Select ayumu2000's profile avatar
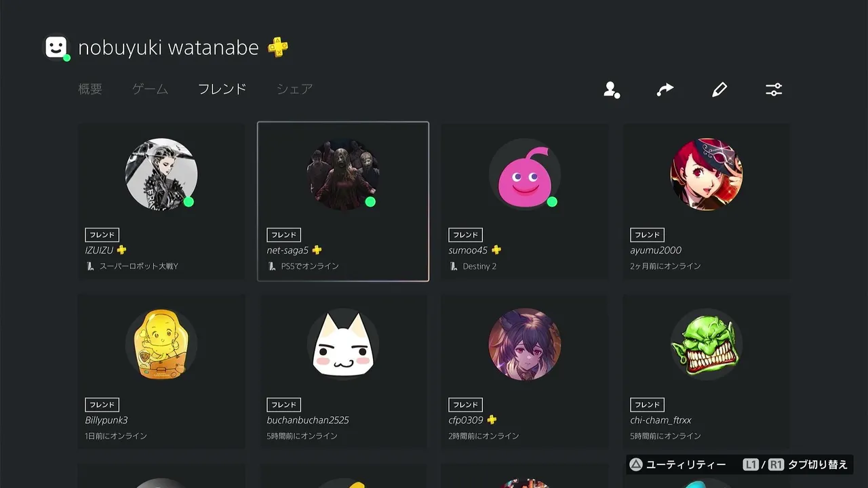Image resolution: width=868 pixels, height=488 pixels. pyautogui.click(x=707, y=175)
